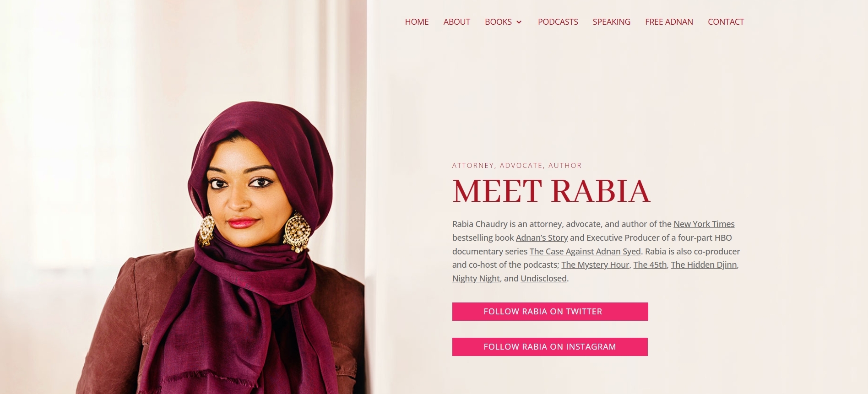Open The Hidden Djinn podcast link
The height and width of the screenshot is (394, 868).
[704, 265]
